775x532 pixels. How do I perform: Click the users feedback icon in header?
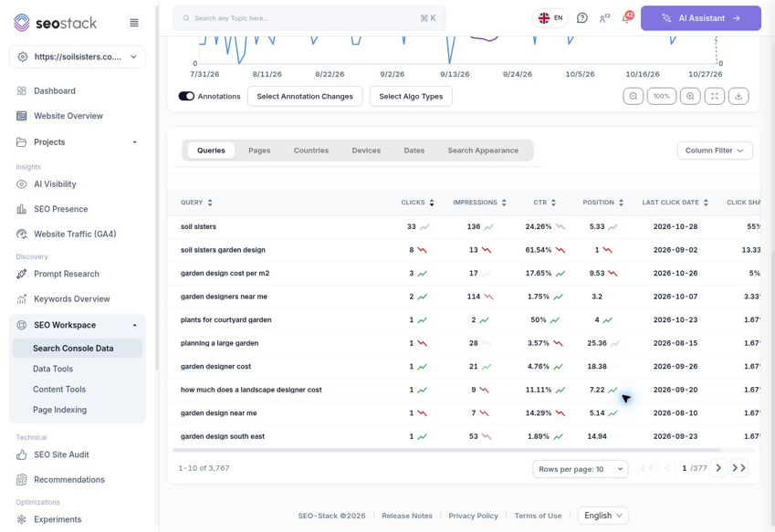(x=604, y=18)
